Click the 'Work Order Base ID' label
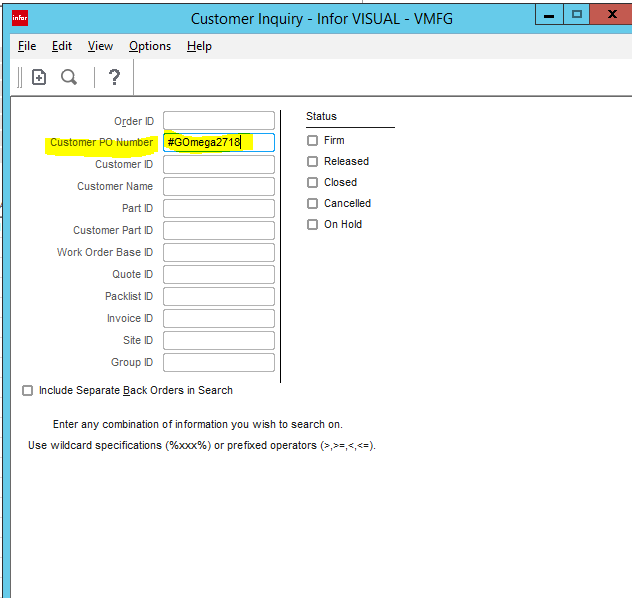Screen dimensions: 632x598 pyautogui.click(x=105, y=252)
